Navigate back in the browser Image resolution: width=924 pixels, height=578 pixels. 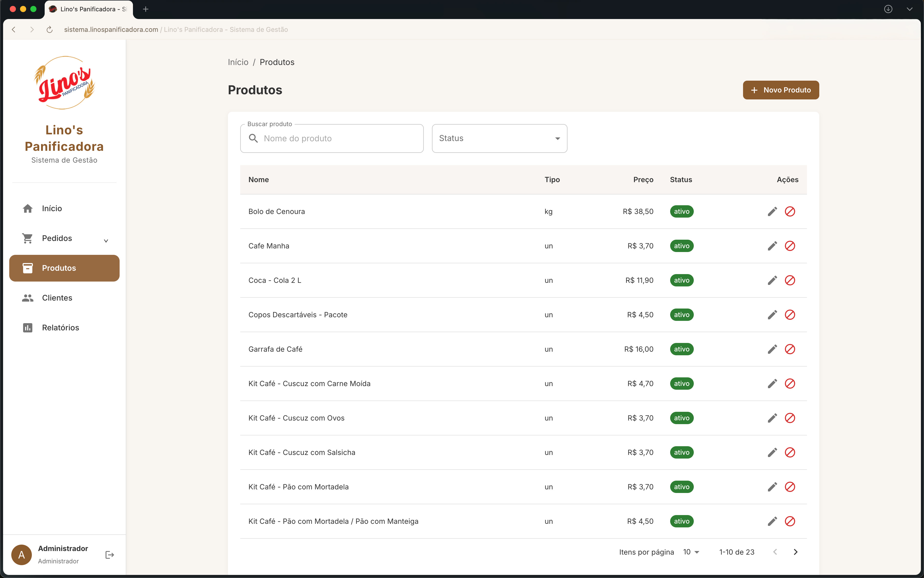click(x=14, y=30)
